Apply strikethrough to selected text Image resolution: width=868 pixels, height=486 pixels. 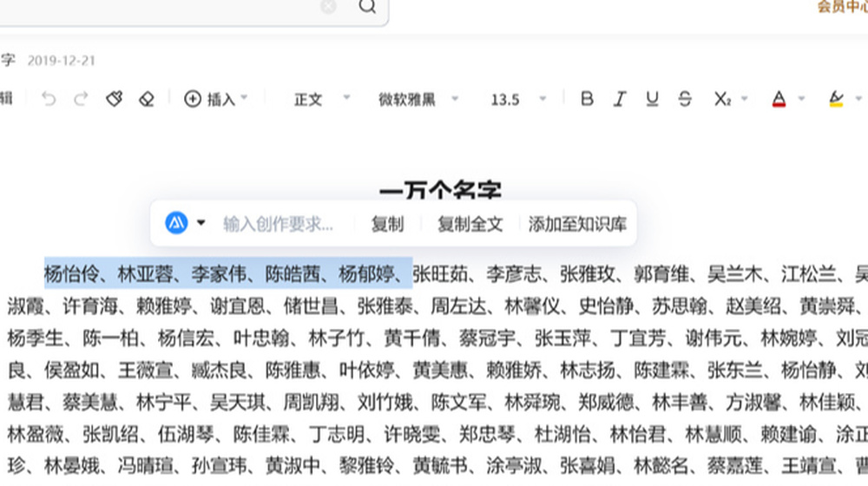[x=685, y=99]
